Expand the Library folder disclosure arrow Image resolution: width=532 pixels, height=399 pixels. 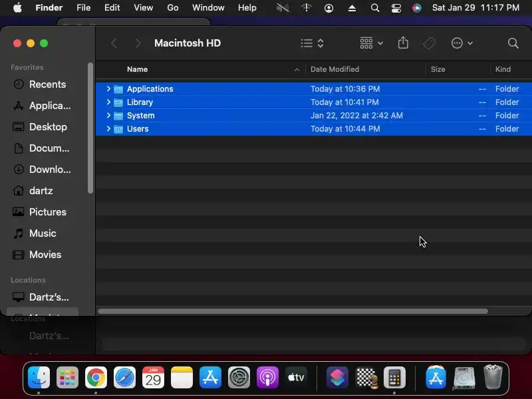[x=108, y=102]
